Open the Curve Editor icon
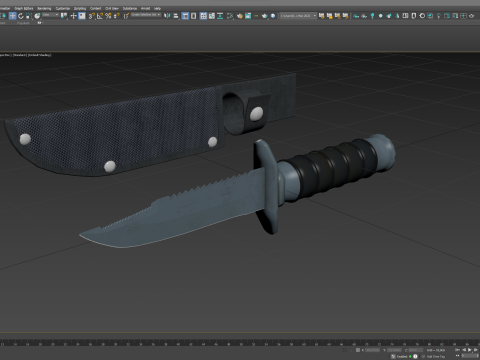Viewport: 480px width, 360px height. pos(212,16)
